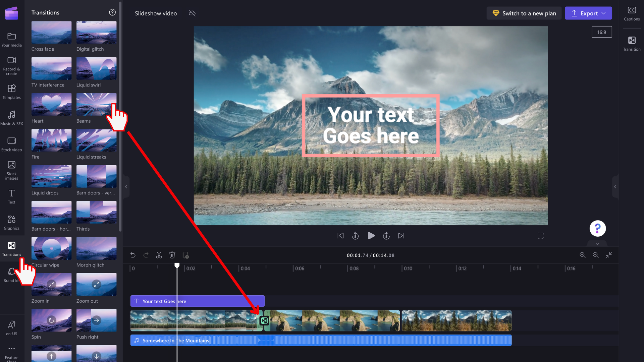Toggle the 16:9 aspect ratio selector
This screenshot has height=362, width=644.
601,32
